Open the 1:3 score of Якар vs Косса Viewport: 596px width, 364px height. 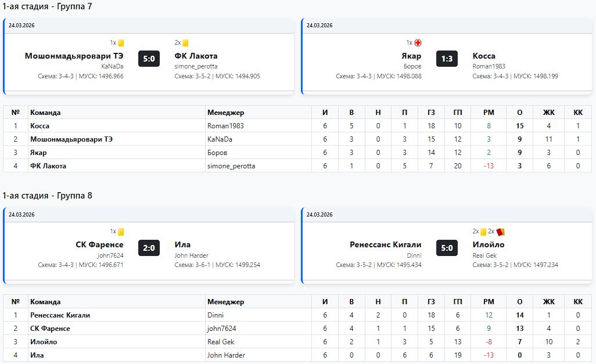pos(447,59)
